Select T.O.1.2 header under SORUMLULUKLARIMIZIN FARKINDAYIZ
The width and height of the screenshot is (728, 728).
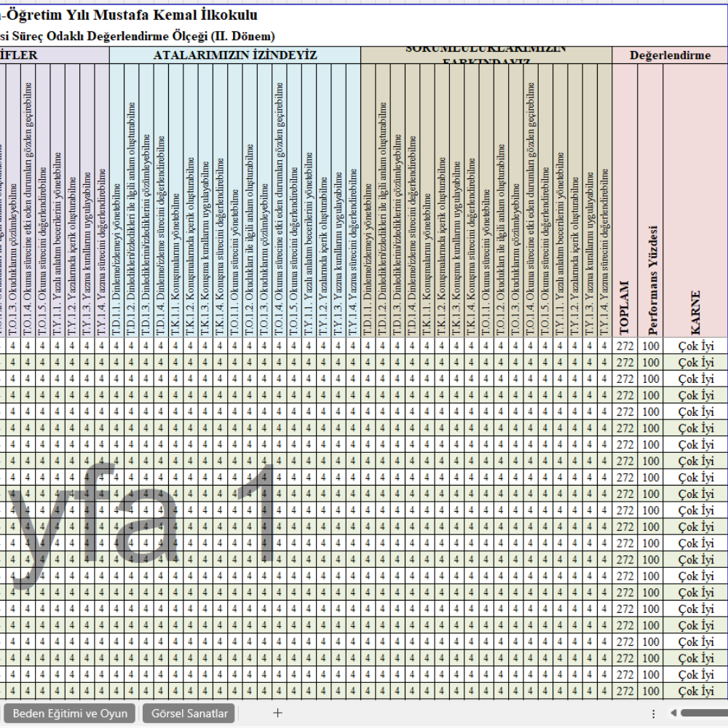click(501, 201)
